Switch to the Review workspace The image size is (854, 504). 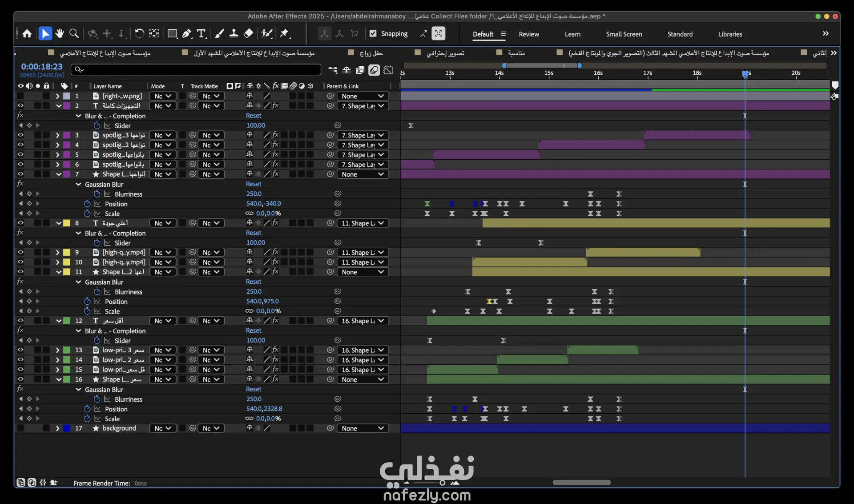coord(528,34)
